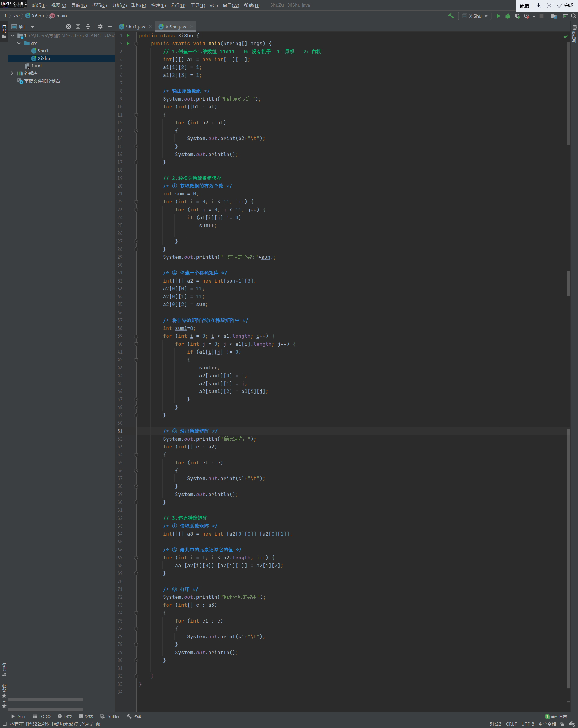Expand all items in Project panel
The height and width of the screenshot is (728, 578).
[x=78, y=27]
